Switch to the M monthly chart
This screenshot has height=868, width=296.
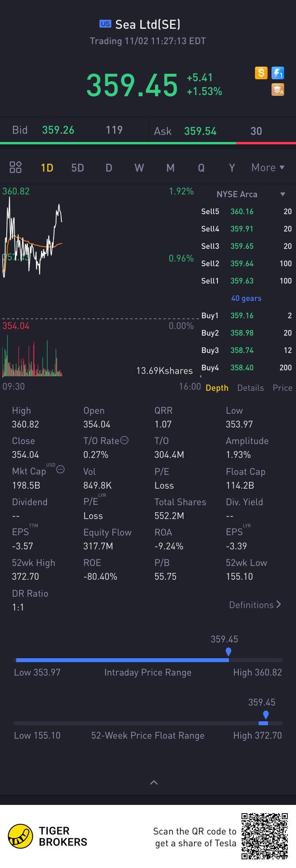(x=170, y=168)
